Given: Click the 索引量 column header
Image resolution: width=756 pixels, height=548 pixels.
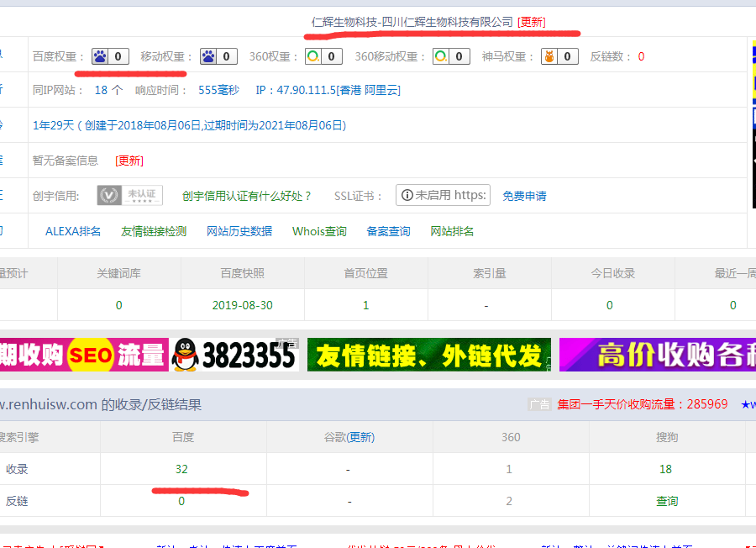Looking at the screenshot, I should (490, 273).
